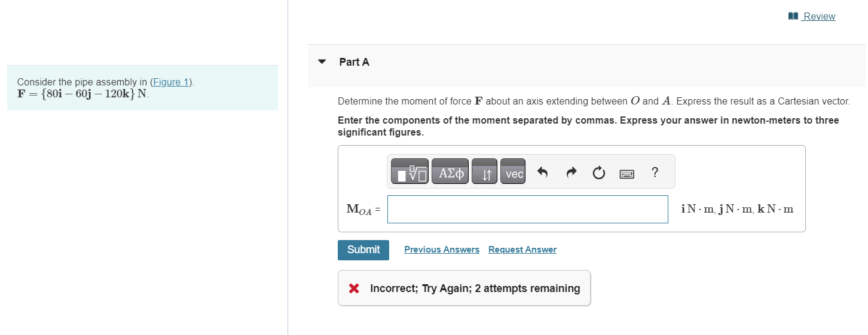Open the Figure 1 link
The height and width of the screenshot is (335, 868).
tap(171, 82)
